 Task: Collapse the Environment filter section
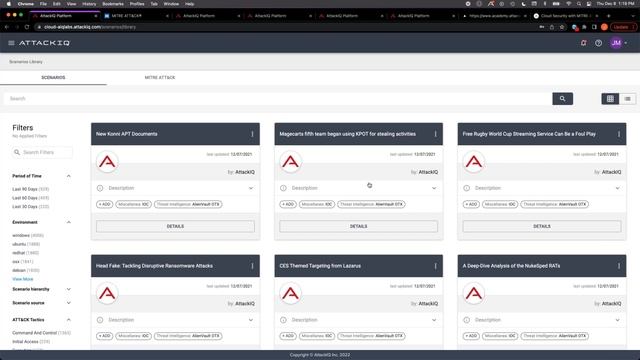point(69,222)
